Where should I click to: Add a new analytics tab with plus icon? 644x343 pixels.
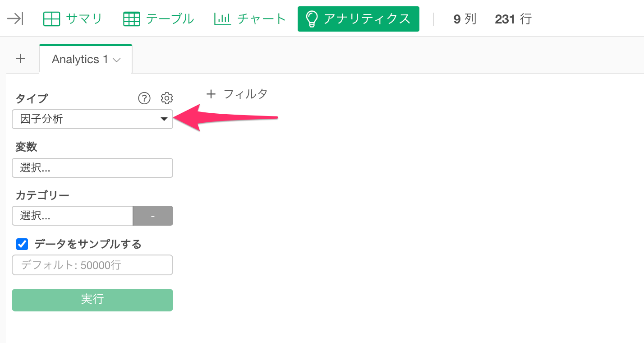tap(21, 59)
